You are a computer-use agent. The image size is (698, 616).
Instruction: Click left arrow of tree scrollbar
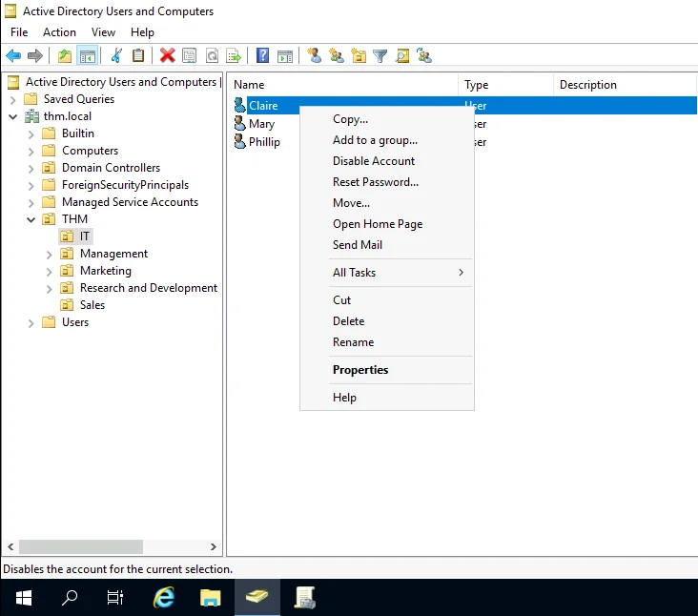tap(10, 546)
